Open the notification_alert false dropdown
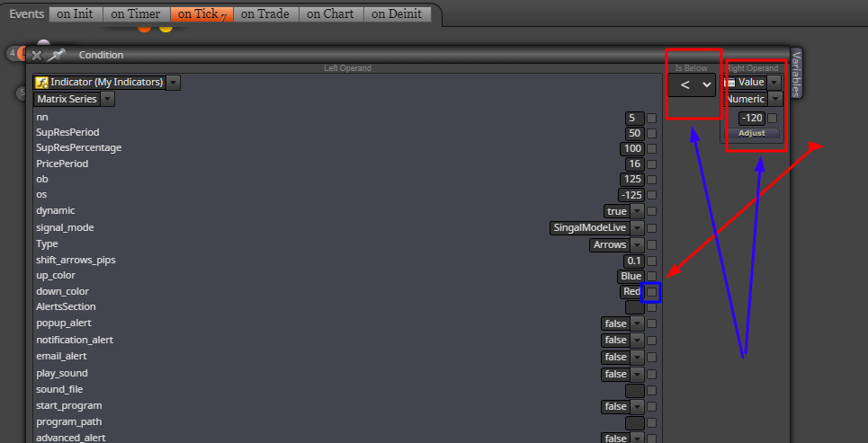 tap(637, 341)
